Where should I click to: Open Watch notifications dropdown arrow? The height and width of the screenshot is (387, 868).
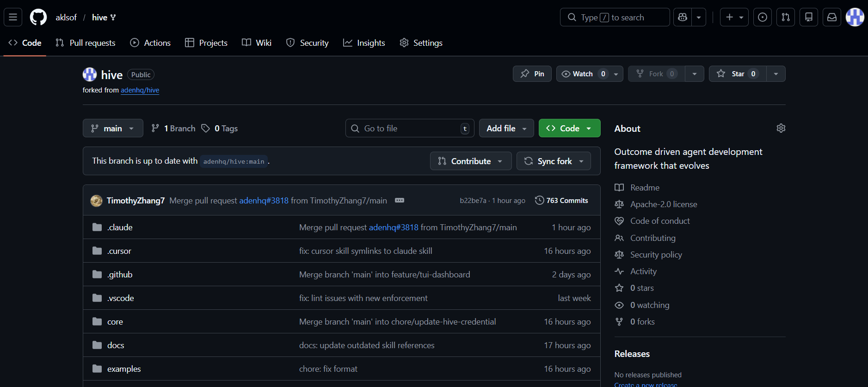[x=616, y=74]
